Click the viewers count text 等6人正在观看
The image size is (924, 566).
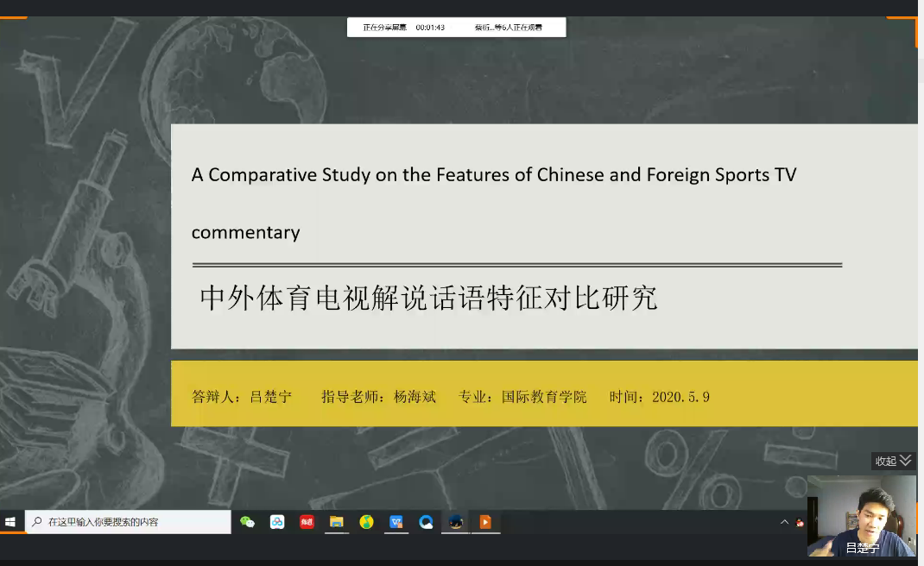coord(509,28)
